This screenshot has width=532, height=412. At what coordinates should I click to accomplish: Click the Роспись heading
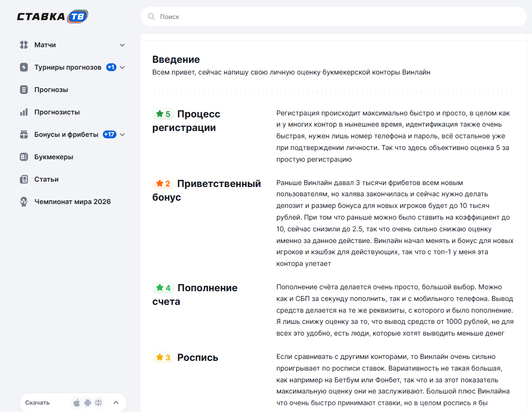[x=198, y=357]
